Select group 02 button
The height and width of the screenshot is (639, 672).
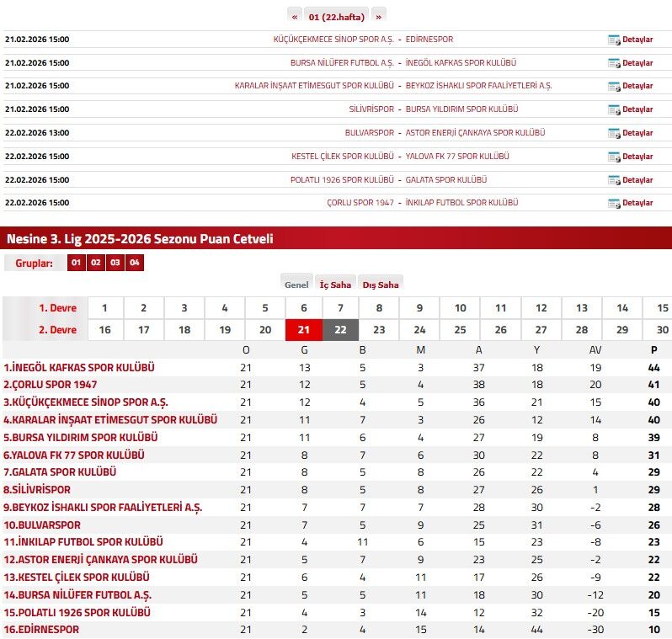pos(96,263)
